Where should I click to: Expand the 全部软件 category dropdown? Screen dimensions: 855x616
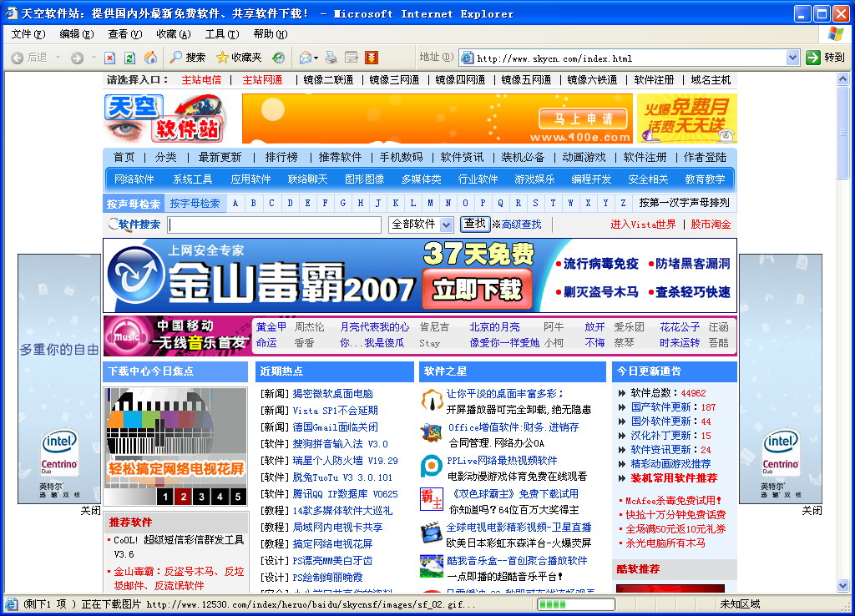click(447, 225)
